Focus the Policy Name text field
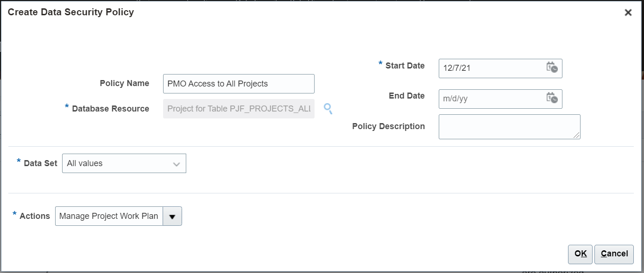 [239, 84]
